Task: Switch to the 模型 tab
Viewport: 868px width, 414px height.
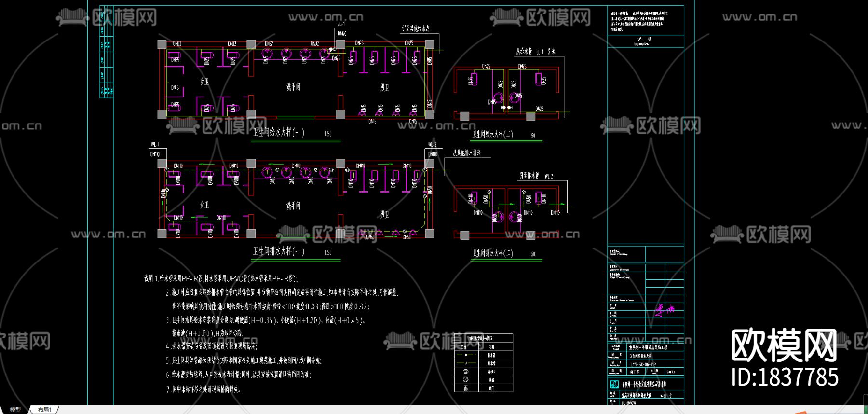Action: 15,410
